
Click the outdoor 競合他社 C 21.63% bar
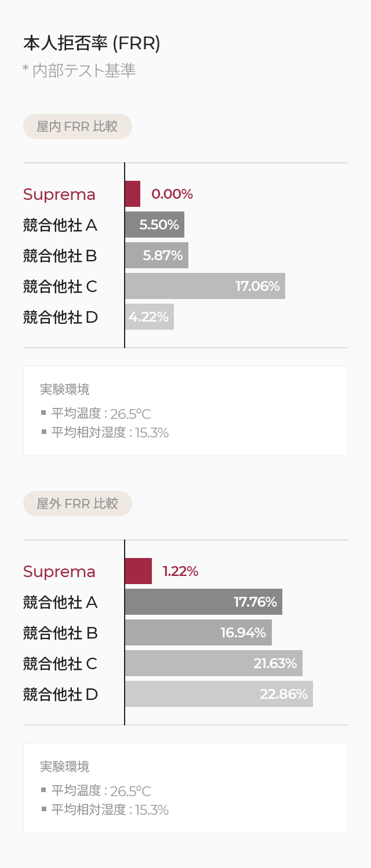pyautogui.click(x=214, y=663)
